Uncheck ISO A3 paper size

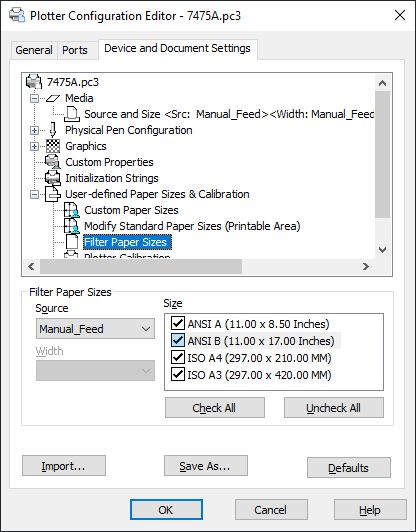coord(178,375)
